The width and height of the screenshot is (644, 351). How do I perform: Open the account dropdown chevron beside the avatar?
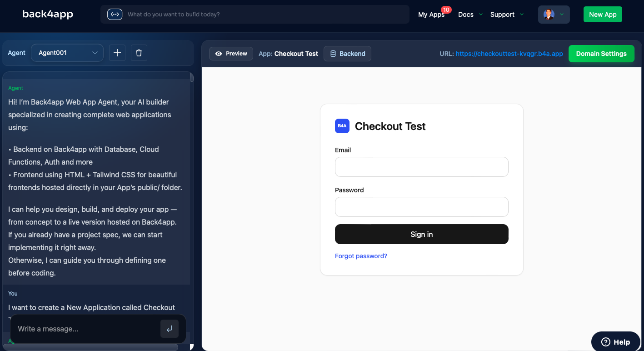click(562, 15)
